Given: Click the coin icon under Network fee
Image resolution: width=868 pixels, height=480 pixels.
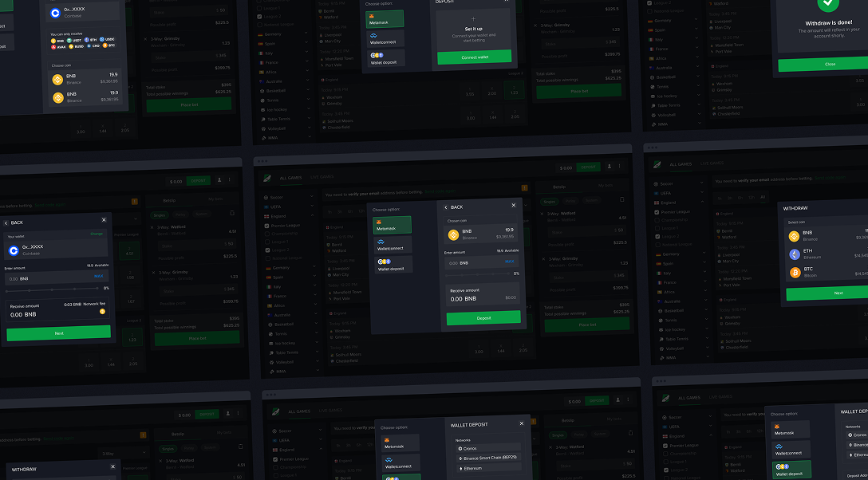Looking at the screenshot, I should click(x=102, y=312).
